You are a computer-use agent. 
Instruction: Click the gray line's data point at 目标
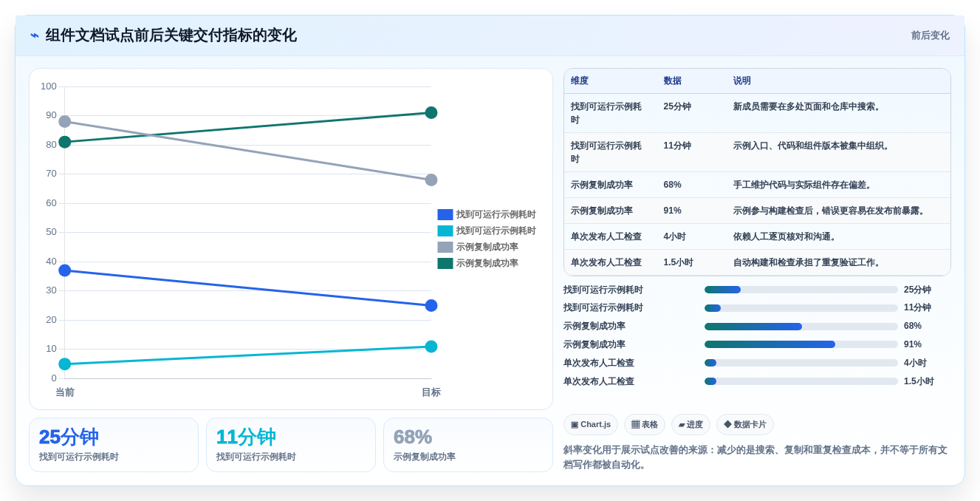point(431,180)
